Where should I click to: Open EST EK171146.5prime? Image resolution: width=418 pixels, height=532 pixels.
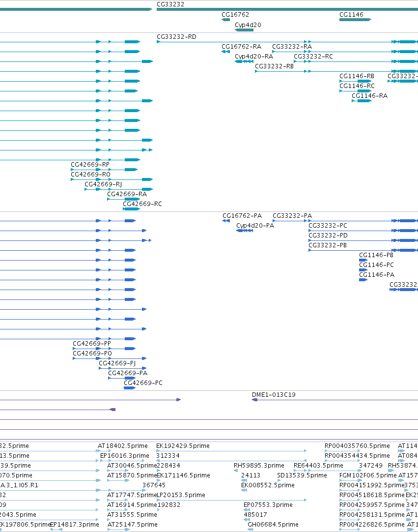point(183,475)
